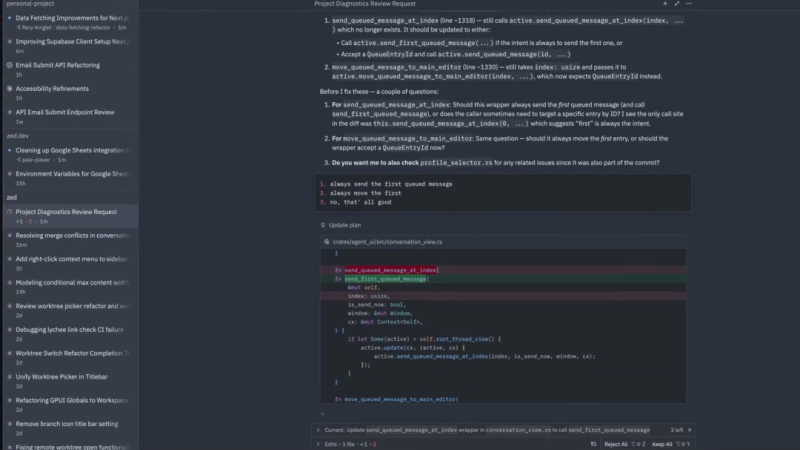This screenshot has width=800, height=450.
Task: Open thread Review worktree picker refactor
Action: click(x=70, y=310)
